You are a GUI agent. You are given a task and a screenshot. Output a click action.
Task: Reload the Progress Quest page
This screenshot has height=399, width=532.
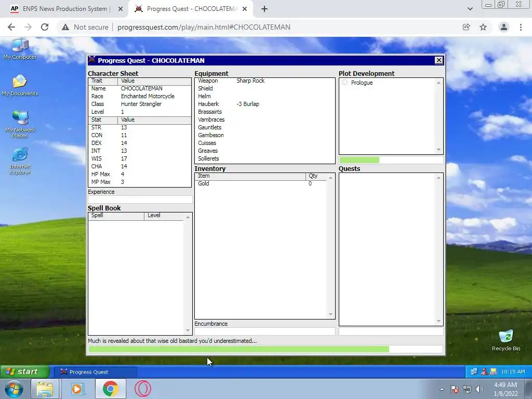[x=45, y=27]
